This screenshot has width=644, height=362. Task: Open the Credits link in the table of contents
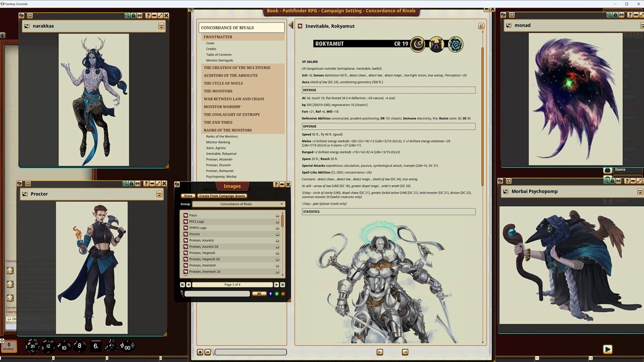(x=211, y=49)
